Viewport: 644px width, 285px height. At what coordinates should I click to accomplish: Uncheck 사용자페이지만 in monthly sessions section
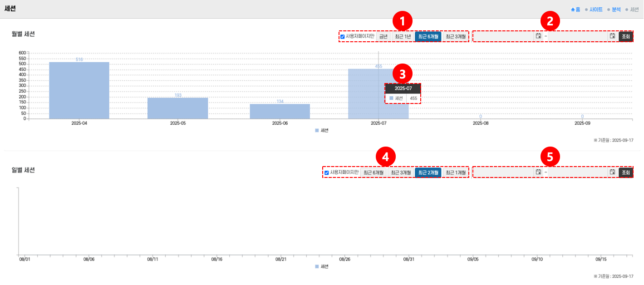(x=343, y=37)
